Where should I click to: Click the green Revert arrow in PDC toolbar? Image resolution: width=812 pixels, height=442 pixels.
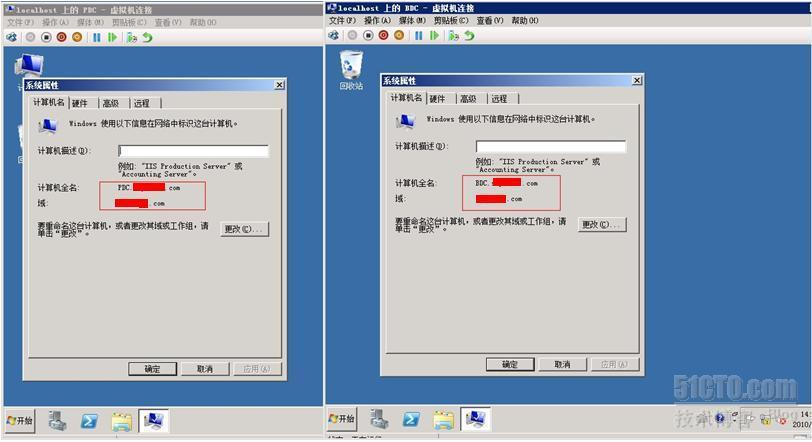[148, 37]
